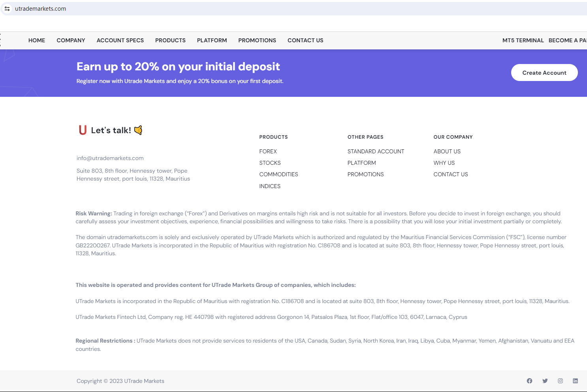
Task: Open the Twitter social icon
Action: coord(545,381)
